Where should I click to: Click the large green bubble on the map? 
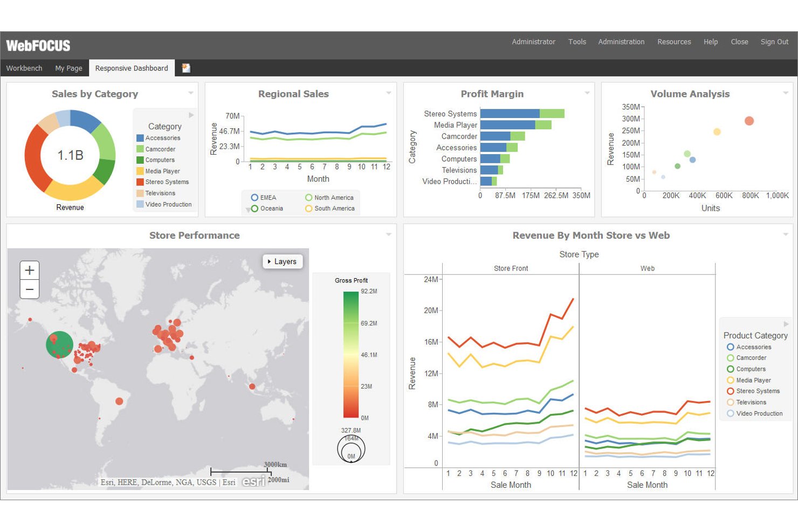tap(59, 345)
